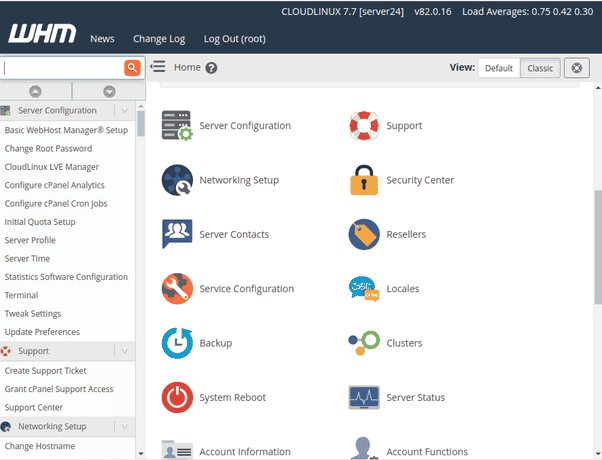Click the sidebar Networking Setup category icon
This screenshot has height=460, width=602.
(x=5, y=426)
